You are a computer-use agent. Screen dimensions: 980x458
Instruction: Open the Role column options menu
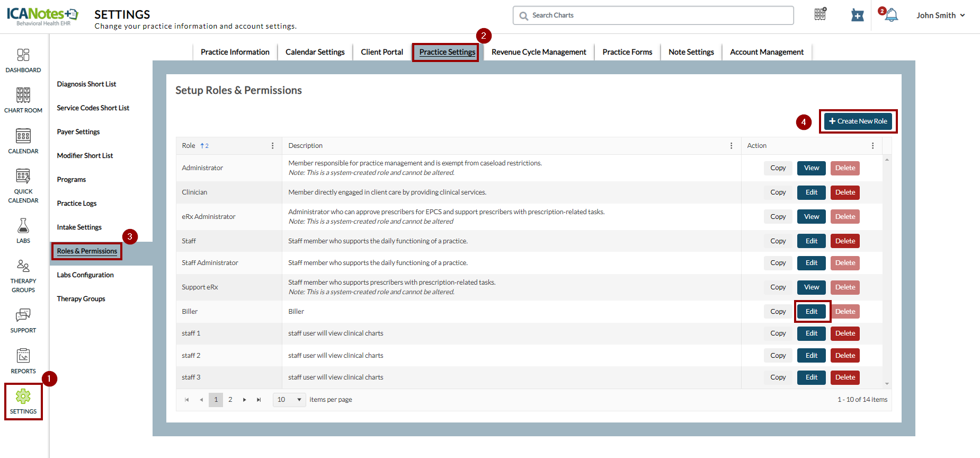click(x=273, y=146)
